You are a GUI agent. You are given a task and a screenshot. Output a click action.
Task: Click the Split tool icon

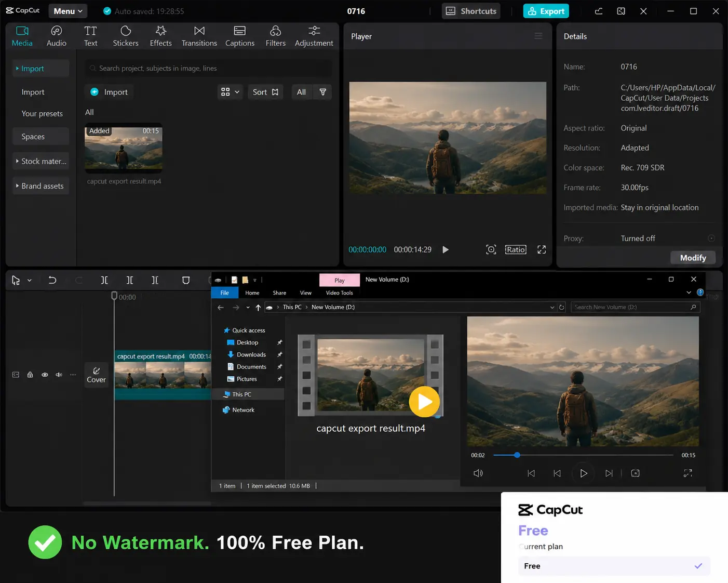(104, 280)
